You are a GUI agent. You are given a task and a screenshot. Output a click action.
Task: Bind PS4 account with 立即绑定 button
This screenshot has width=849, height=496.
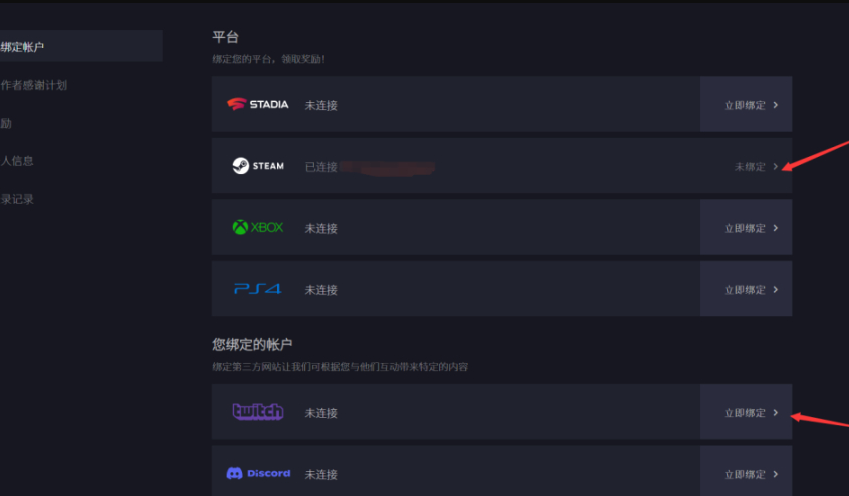(x=746, y=289)
